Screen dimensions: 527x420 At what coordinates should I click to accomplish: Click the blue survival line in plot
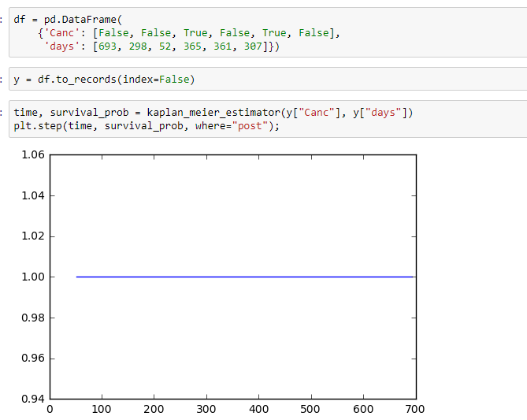244,277
